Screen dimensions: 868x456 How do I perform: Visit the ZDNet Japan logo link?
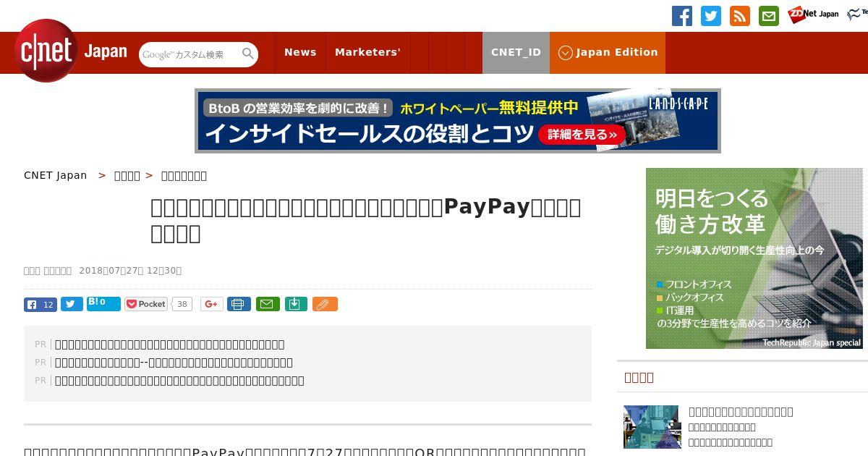tap(813, 14)
